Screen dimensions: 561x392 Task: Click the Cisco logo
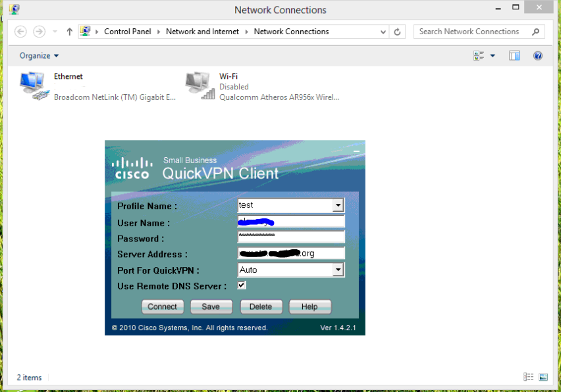(x=132, y=168)
